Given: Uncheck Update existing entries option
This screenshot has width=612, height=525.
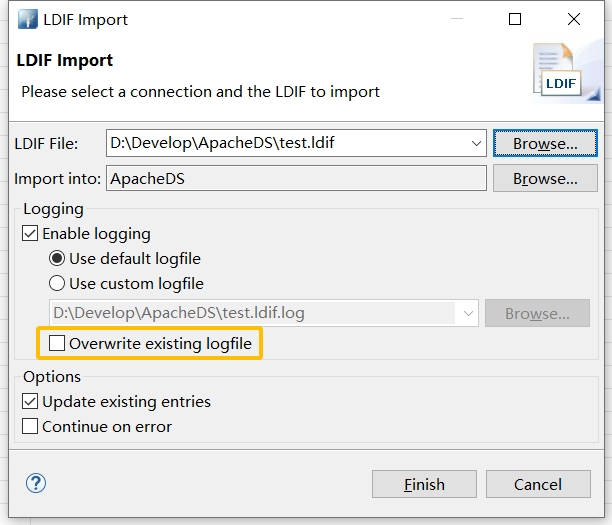Looking at the screenshot, I should 31,402.
